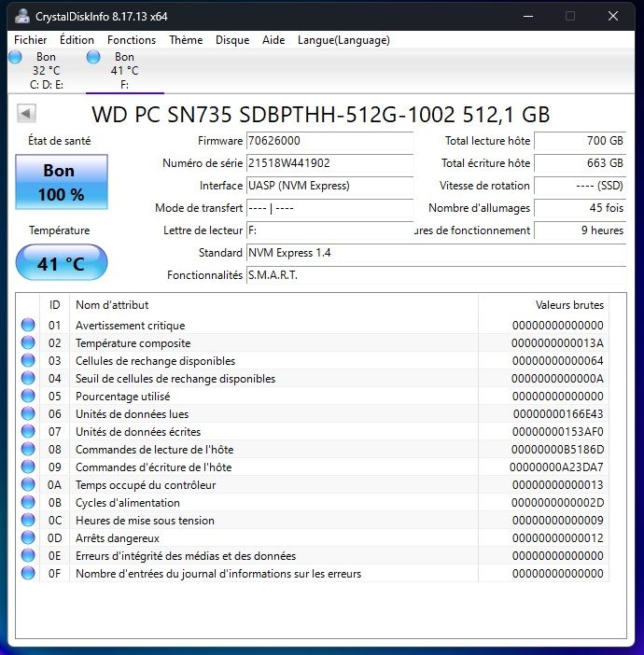Click status orb of Cycles d'alimentation row
The height and width of the screenshot is (655, 644).
(28, 503)
